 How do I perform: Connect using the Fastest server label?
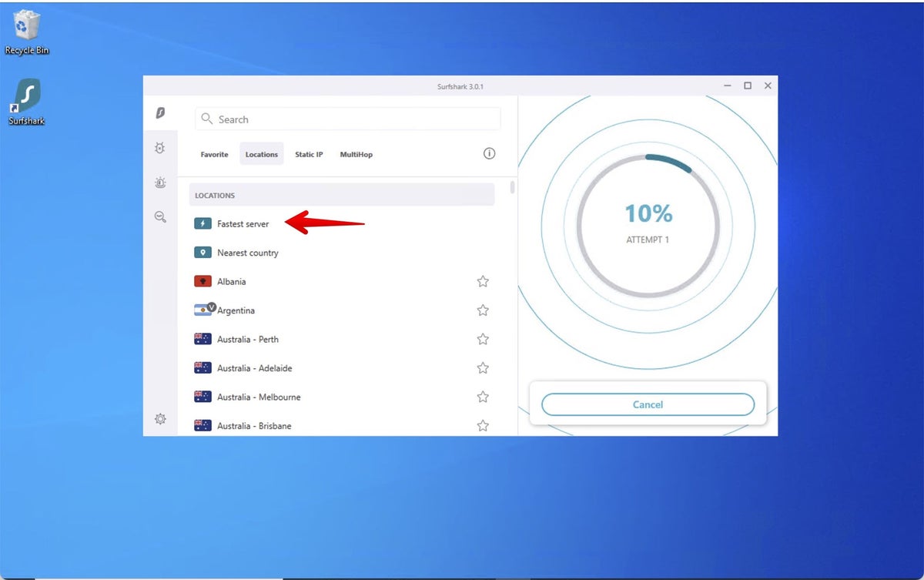243,224
